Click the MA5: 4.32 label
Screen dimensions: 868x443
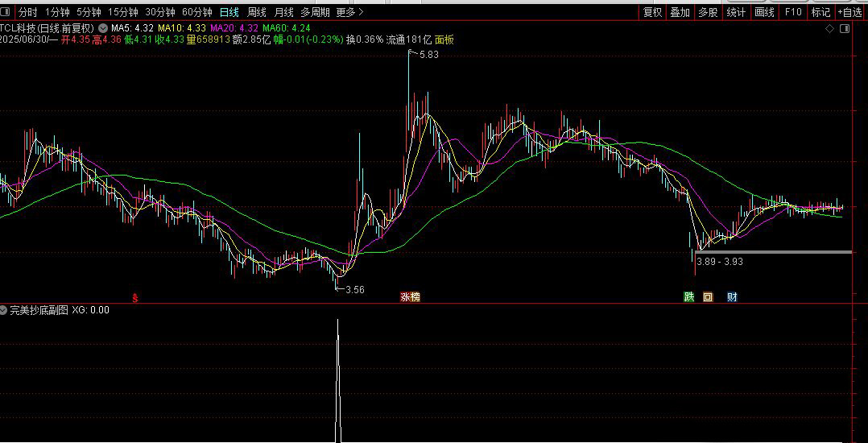[132, 27]
